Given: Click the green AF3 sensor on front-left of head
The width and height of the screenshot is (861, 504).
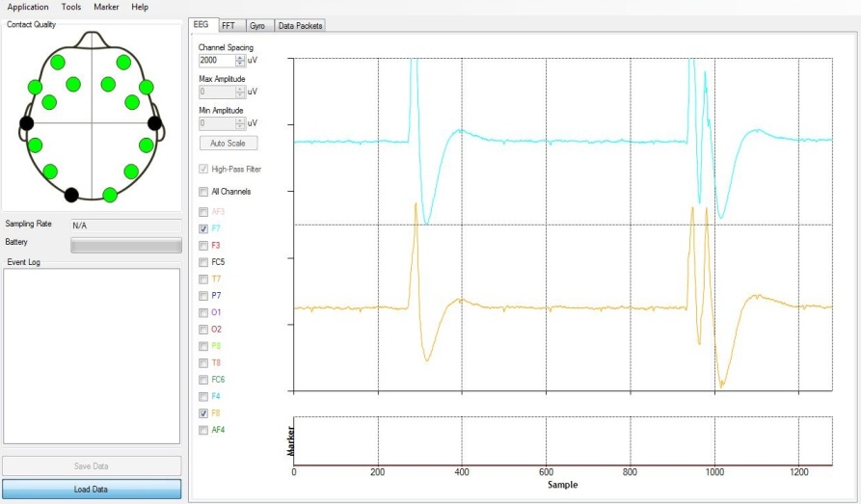Looking at the screenshot, I should [58, 63].
